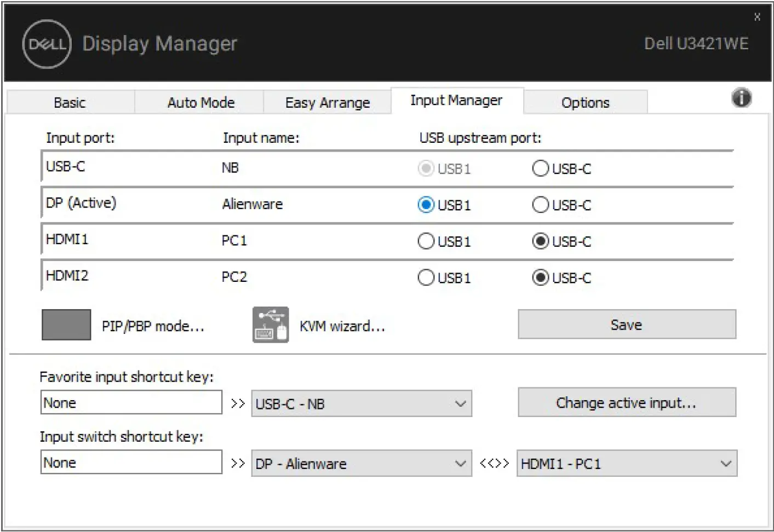Open the Options tab
This screenshot has width=774, height=532.
[x=586, y=102]
